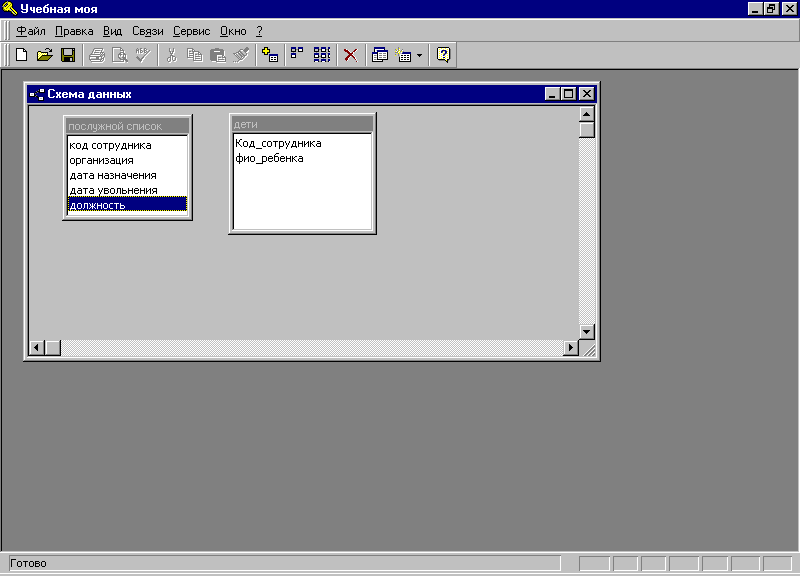Click the Paste clipboard icon

pyautogui.click(x=218, y=55)
